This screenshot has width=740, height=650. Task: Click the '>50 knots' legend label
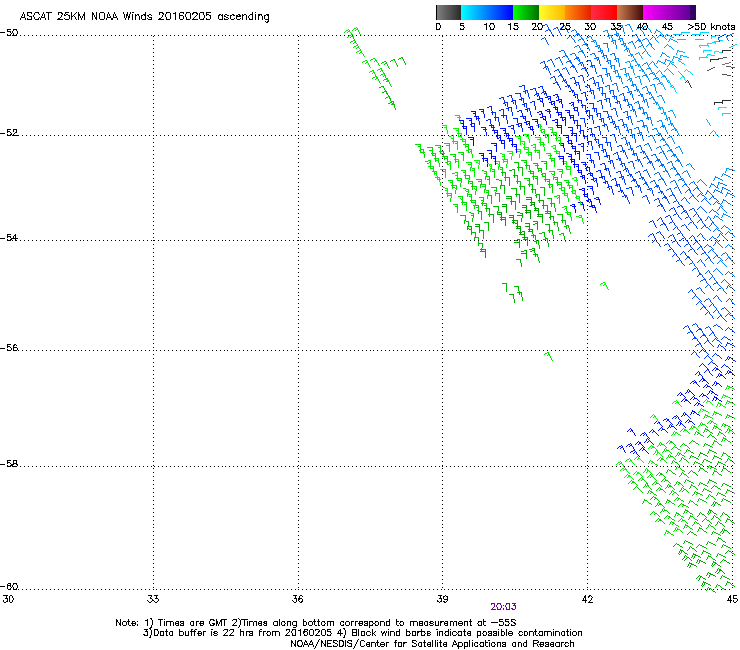click(x=711, y=26)
